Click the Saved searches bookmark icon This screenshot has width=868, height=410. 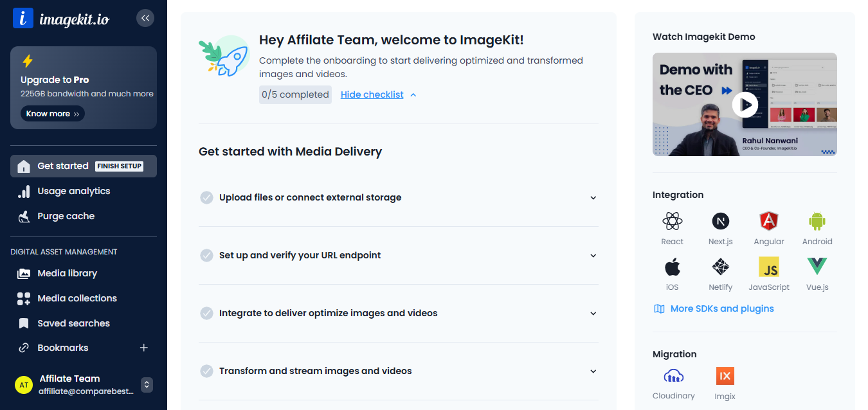(24, 323)
